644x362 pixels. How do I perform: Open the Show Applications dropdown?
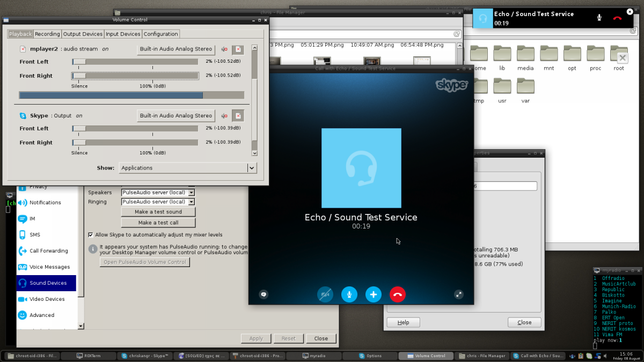[188, 168]
